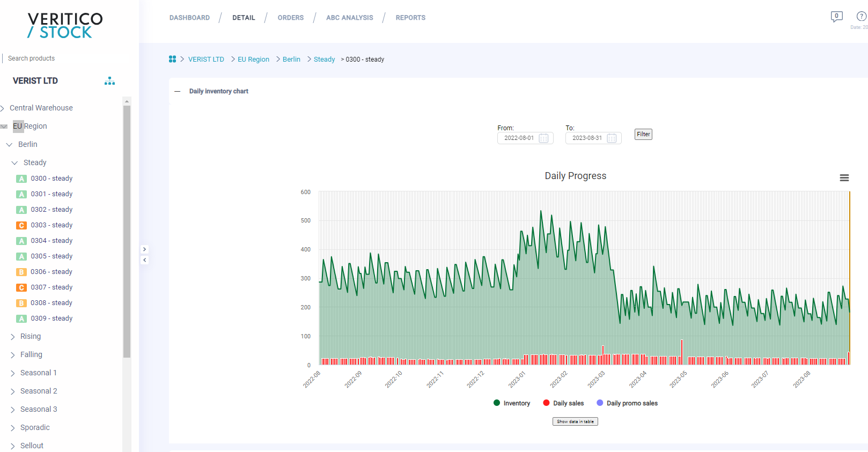Viewport: 868px width, 452px height.
Task: Open the From date calendar picker
Action: tap(543, 138)
